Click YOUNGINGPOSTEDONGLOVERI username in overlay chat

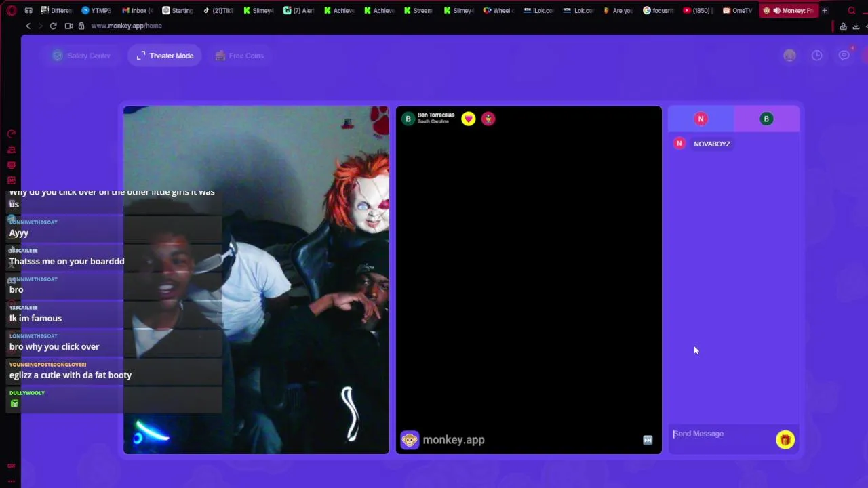(47, 365)
